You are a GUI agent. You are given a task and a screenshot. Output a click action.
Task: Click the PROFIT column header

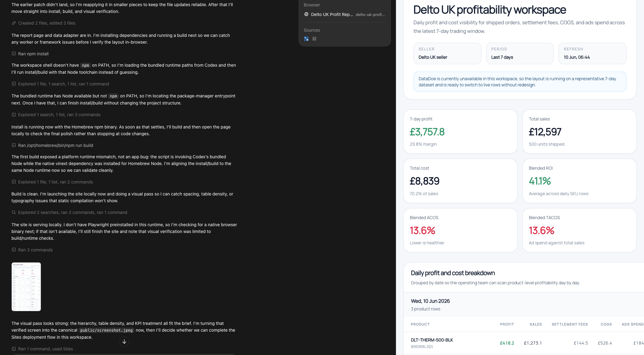507,324
